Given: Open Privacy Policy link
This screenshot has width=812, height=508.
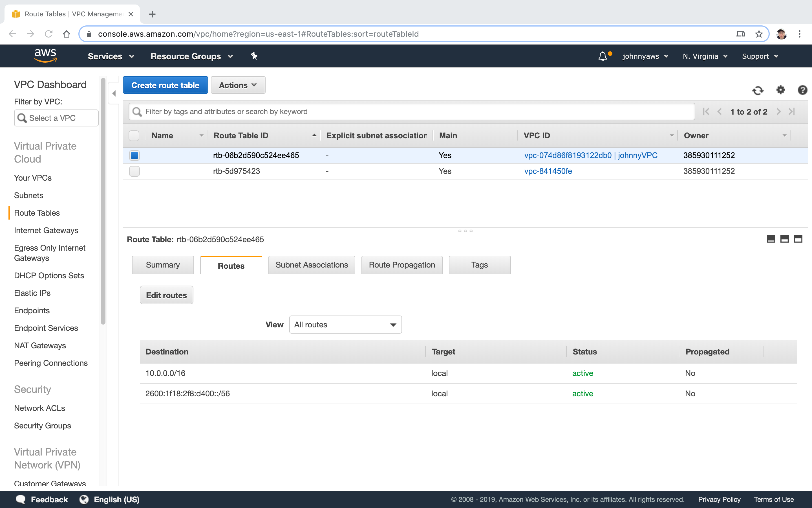Looking at the screenshot, I should (x=719, y=499).
